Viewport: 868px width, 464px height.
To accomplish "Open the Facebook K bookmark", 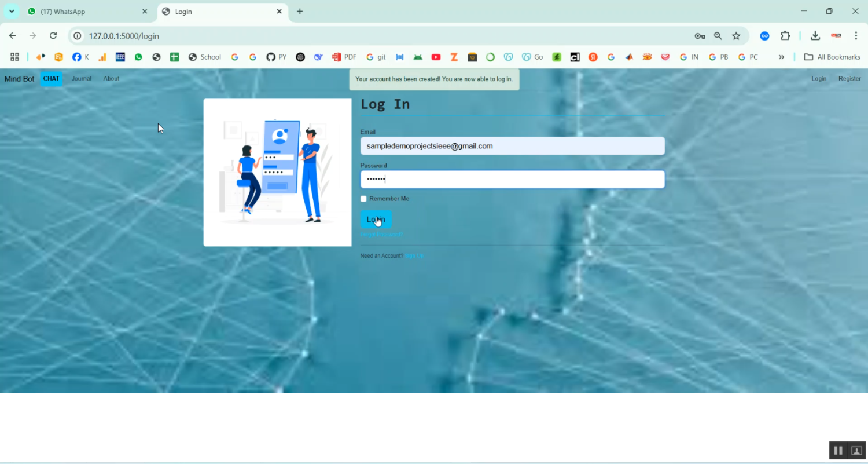I will 81,57.
